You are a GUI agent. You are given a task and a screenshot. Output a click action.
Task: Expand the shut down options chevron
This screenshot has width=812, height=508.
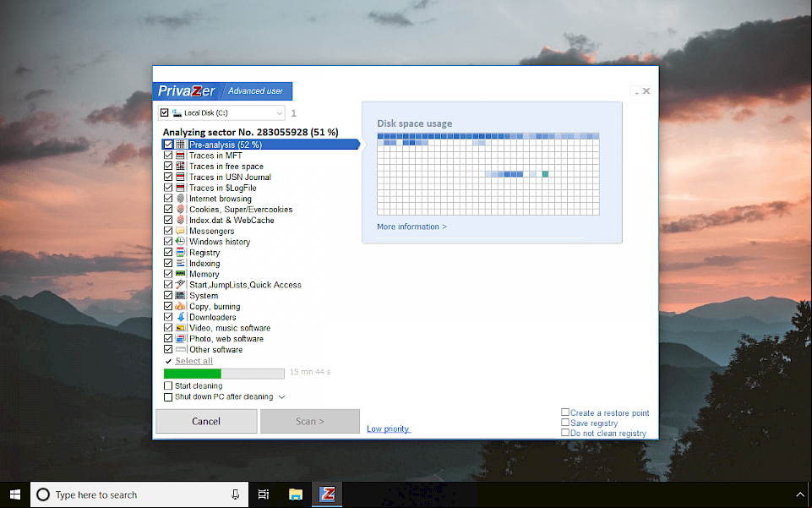(x=281, y=397)
